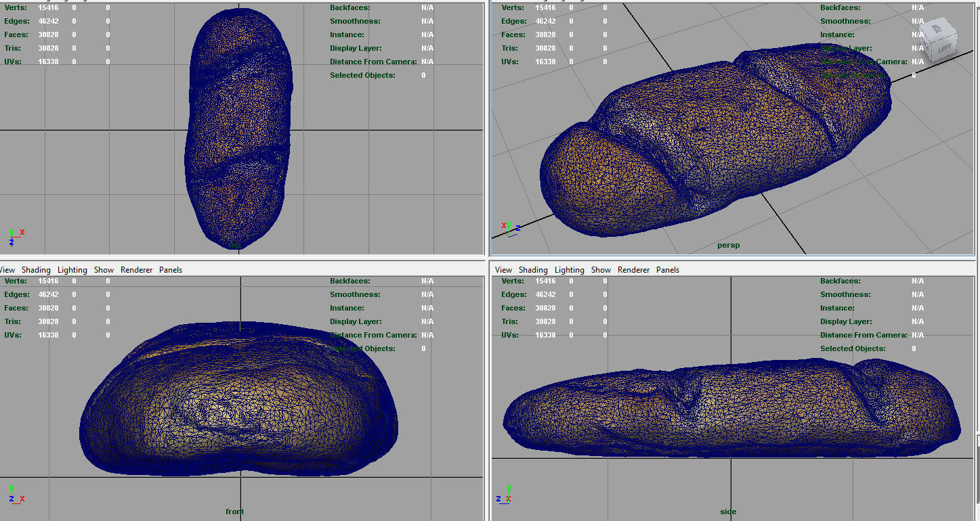Open the Lighting menu in front panel
The image size is (980, 521).
click(72, 270)
